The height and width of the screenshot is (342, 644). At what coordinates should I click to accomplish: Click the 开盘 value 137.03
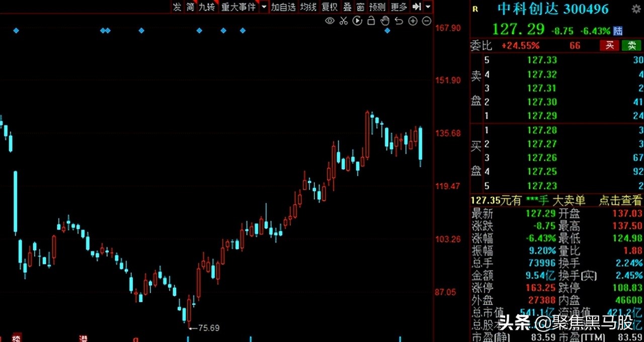[627, 213]
